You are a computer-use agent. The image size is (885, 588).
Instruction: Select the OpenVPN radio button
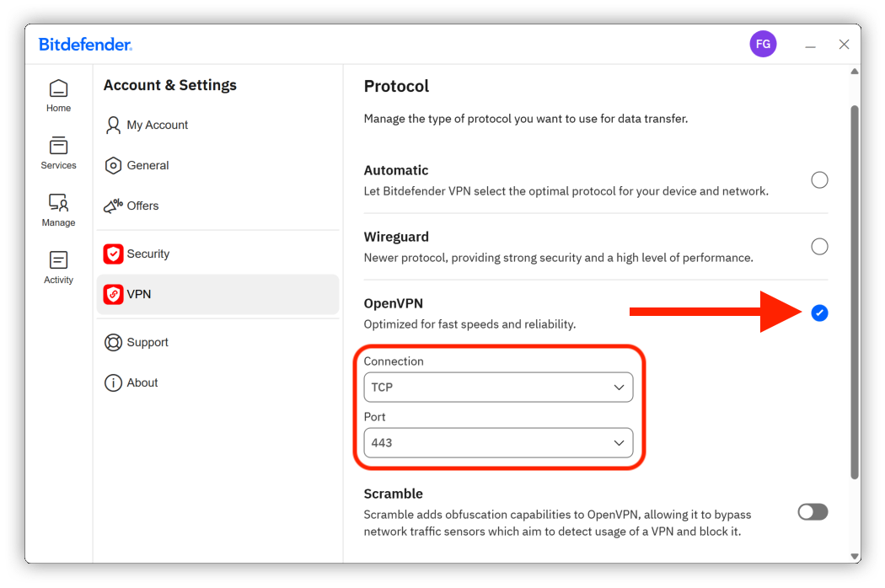click(x=819, y=313)
